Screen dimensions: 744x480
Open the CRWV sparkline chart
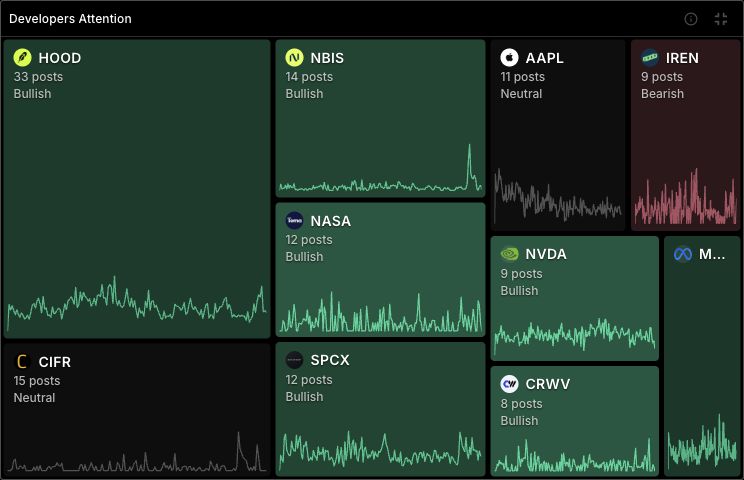click(x=575, y=455)
